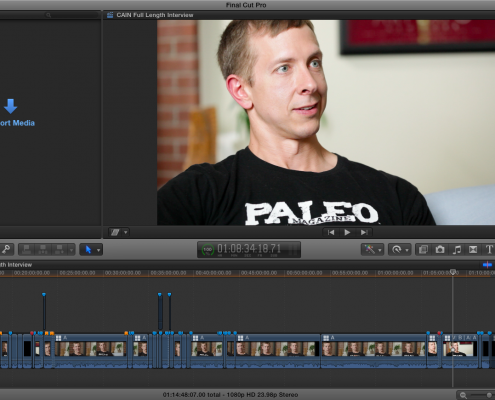Click the timeline zoom magnifier icon
The image size is (495, 400).
(463, 395)
